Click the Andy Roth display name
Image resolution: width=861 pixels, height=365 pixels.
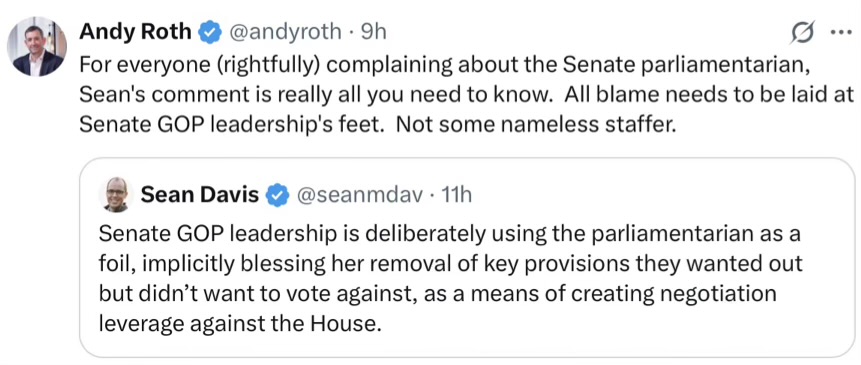point(135,32)
